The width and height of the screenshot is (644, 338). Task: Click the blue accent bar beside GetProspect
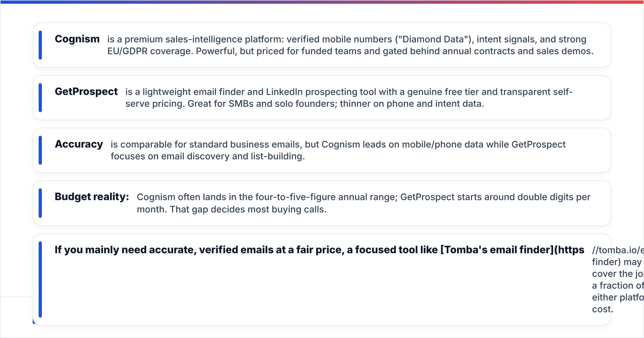40,98
